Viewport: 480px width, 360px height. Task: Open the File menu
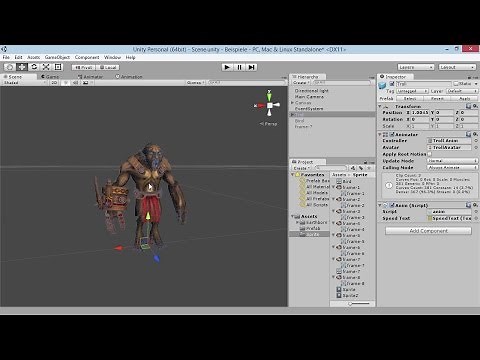[x=6, y=57]
